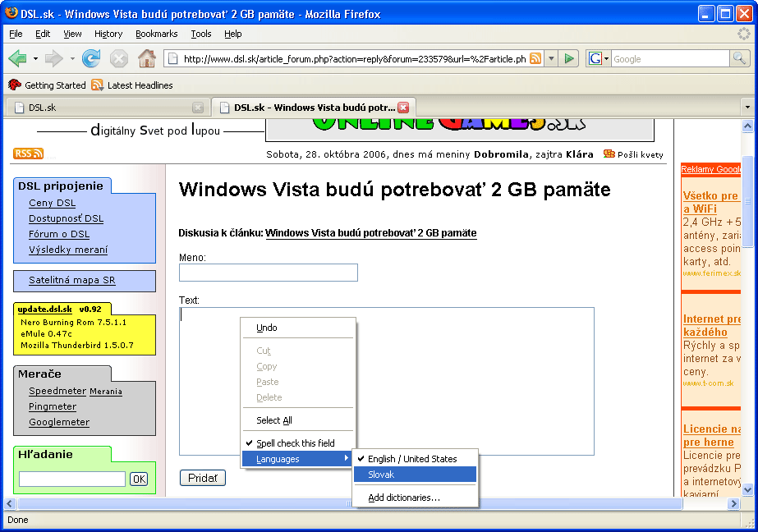This screenshot has width=758, height=532.
Task: Open the Tools menu
Action: [x=201, y=34]
